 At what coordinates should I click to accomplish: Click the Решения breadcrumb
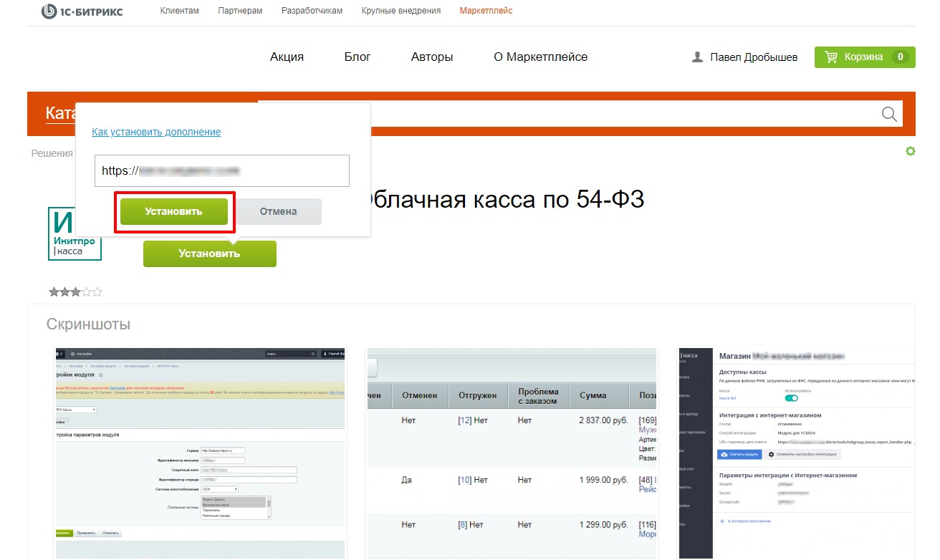click(52, 153)
